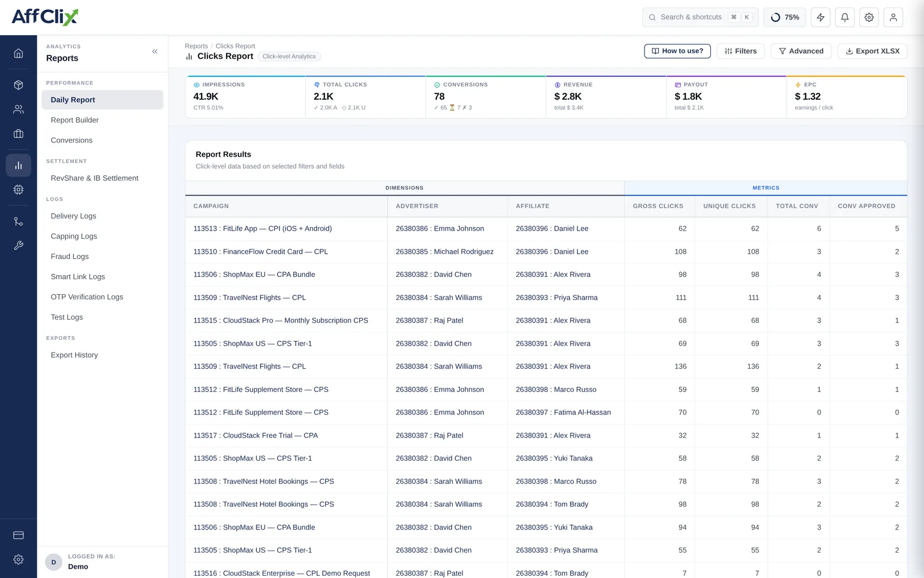Open Capping Logs
924x578 pixels.
pos(102,236)
